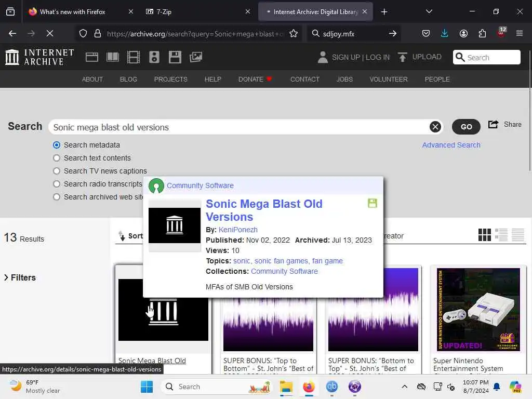Open the site security lock icon

(x=98, y=34)
